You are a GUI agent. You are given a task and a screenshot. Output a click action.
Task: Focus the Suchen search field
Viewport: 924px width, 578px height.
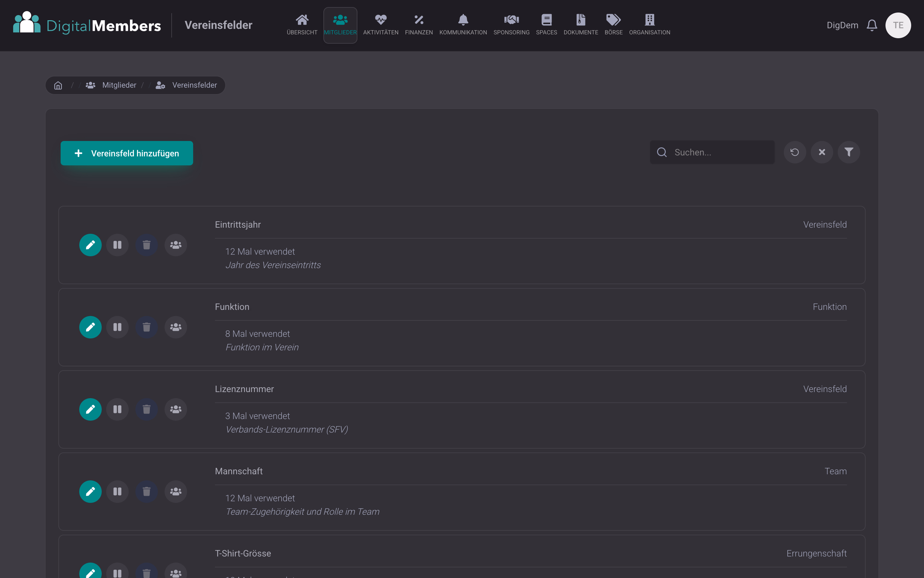(x=713, y=152)
